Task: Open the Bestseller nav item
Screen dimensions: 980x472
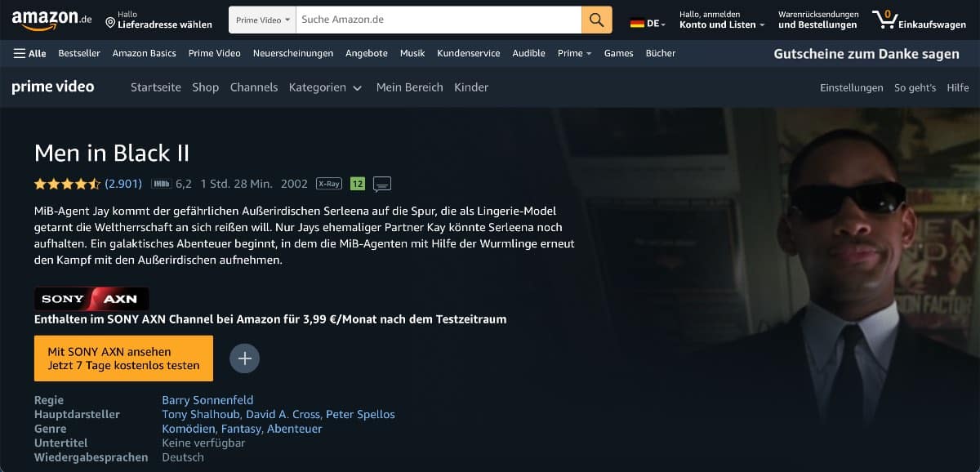Action: (x=79, y=53)
